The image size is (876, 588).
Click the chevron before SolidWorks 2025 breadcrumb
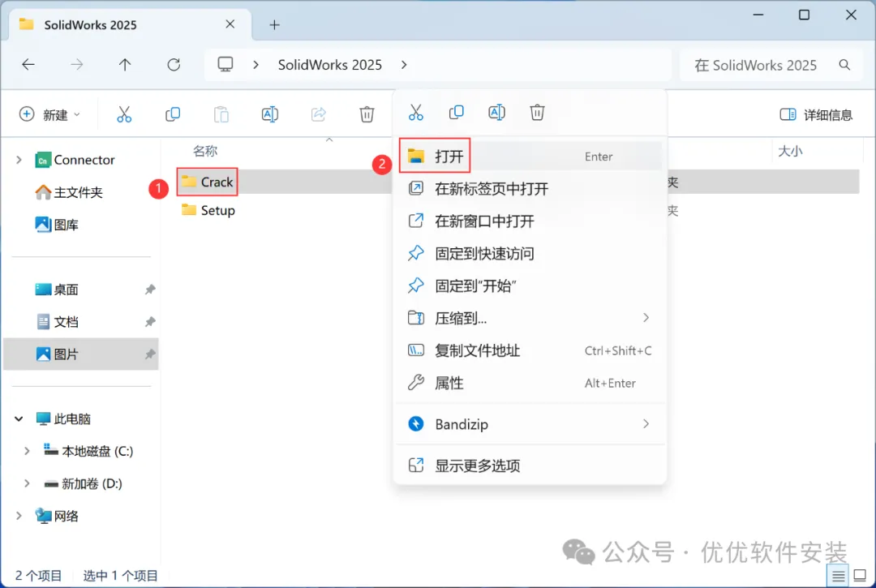click(x=255, y=65)
